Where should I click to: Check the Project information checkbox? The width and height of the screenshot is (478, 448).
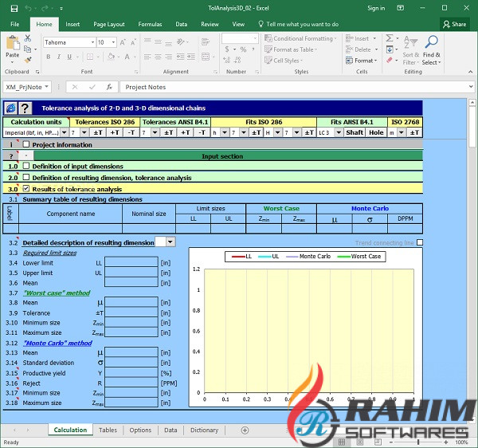[26, 144]
